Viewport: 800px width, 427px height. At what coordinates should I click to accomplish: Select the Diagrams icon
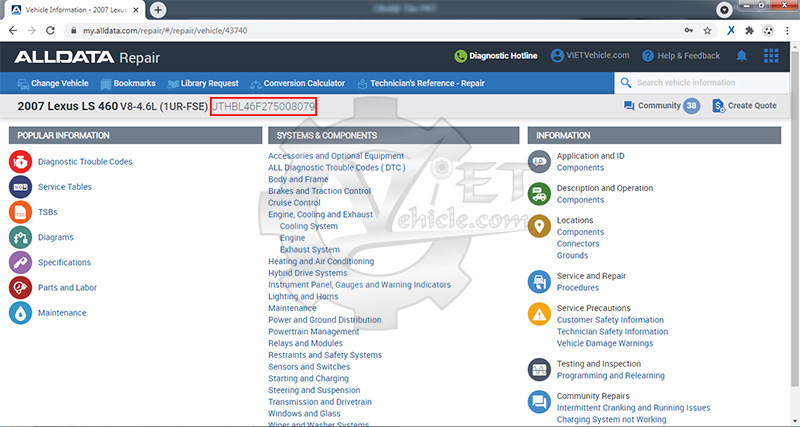(20, 237)
